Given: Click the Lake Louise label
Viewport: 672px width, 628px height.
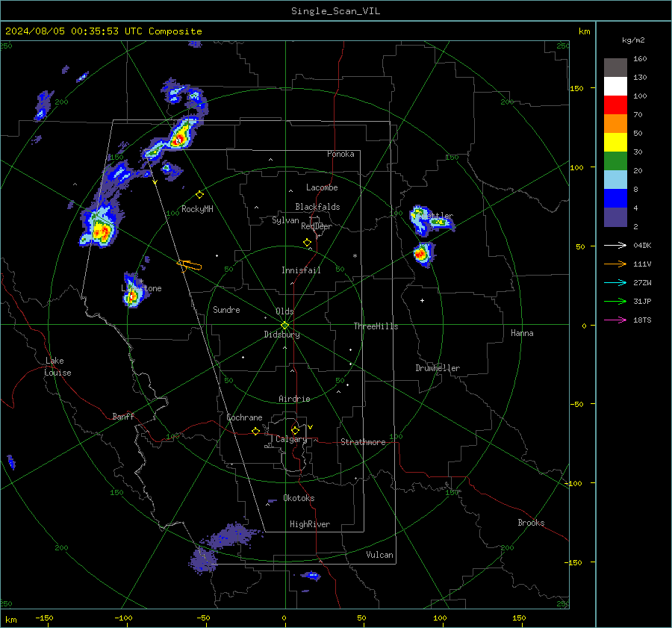Looking at the screenshot, I should coord(57,367).
